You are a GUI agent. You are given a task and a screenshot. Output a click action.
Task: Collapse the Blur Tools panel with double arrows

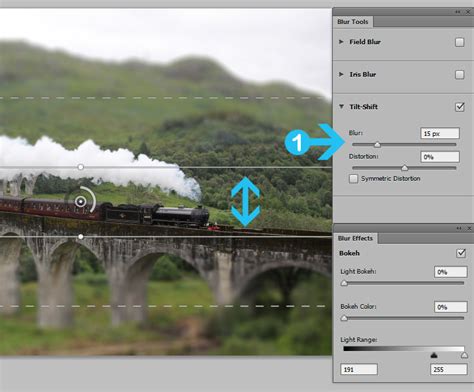[458, 12]
